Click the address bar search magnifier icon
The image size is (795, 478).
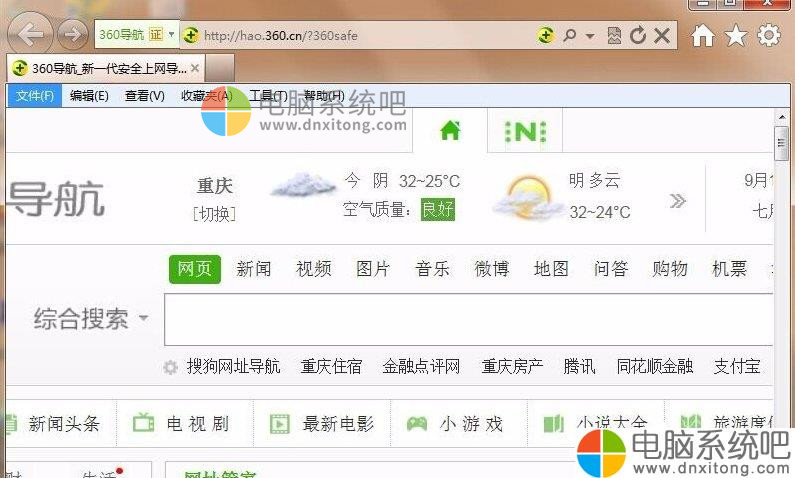coord(570,35)
